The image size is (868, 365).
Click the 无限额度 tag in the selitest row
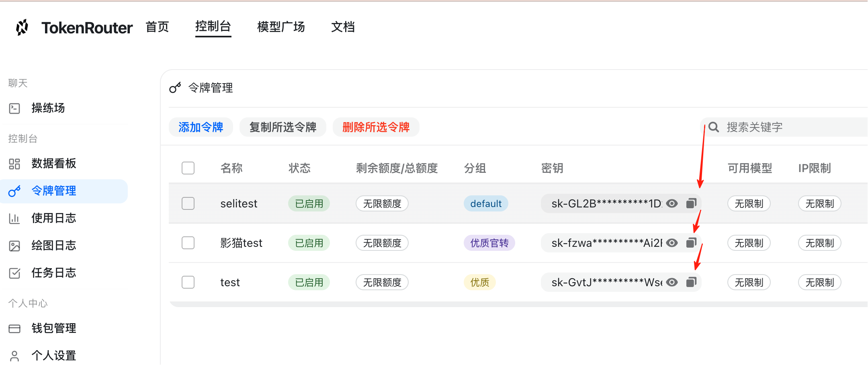pyautogui.click(x=382, y=203)
